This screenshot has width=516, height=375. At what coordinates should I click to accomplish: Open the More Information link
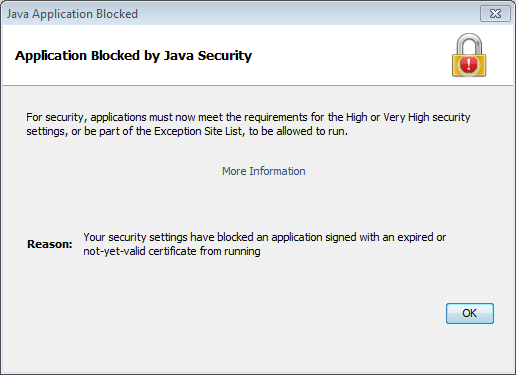(x=264, y=171)
